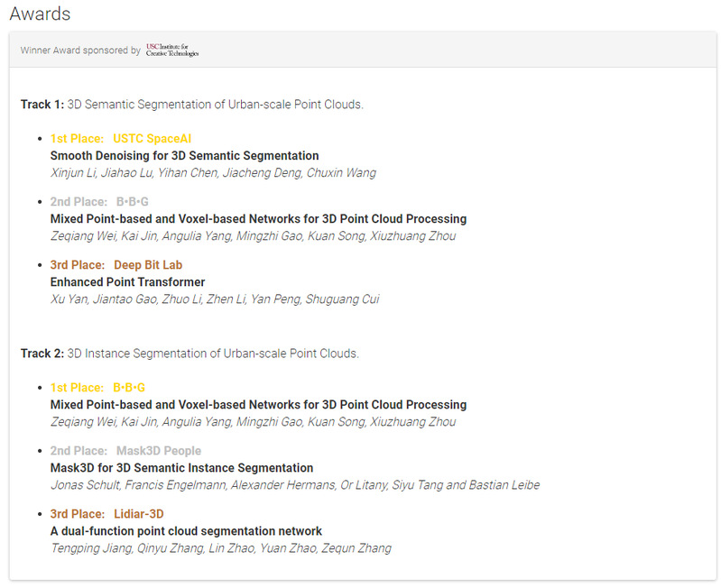Viewport: 721px width, 588px height.
Task: Open Track 1 'Mixed Point-based and Voxel-based Networks' title
Action: pyautogui.click(x=258, y=219)
